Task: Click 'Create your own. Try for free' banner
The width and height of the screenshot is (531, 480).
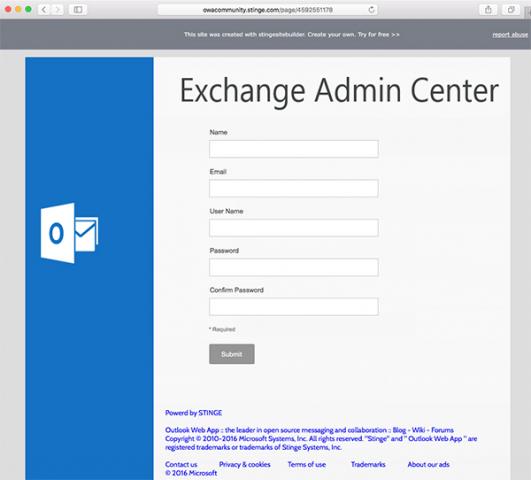Action: tap(354, 35)
